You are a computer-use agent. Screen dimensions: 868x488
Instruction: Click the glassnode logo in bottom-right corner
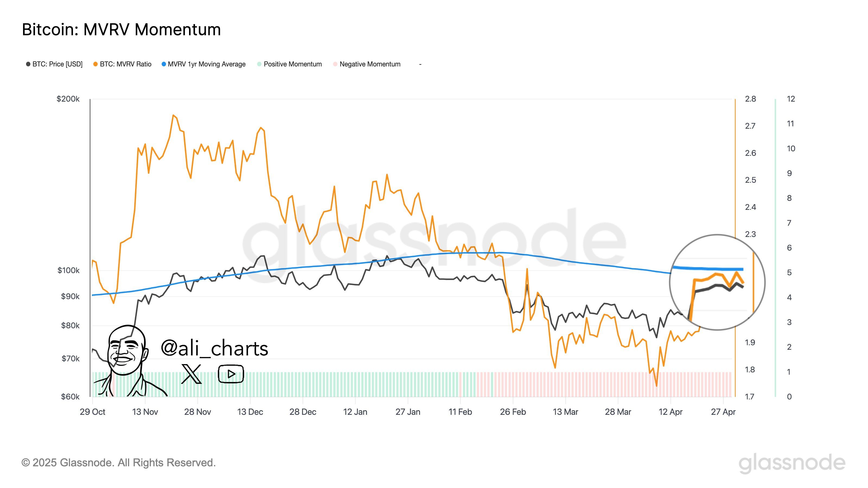pyautogui.click(x=792, y=463)
